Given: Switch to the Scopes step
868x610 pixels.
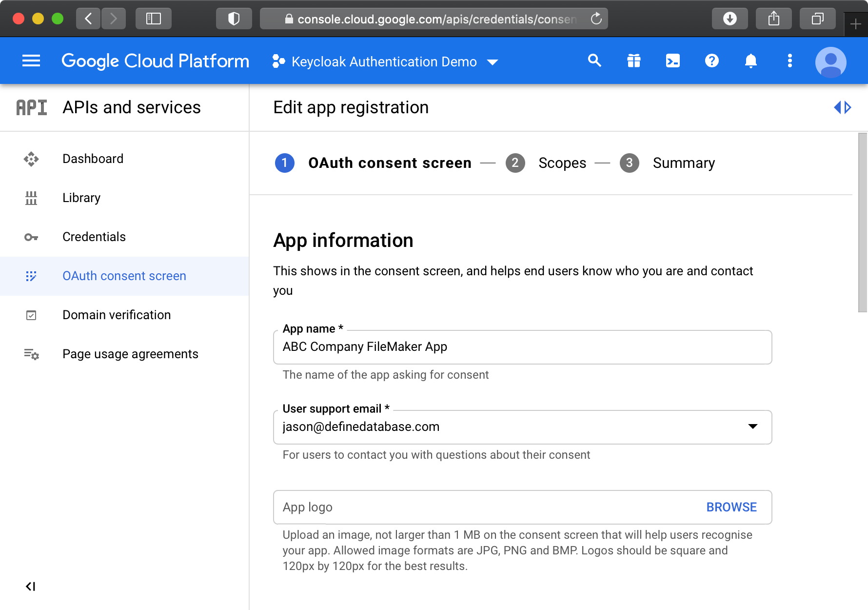Looking at the screenshot, I should point(562,163).
